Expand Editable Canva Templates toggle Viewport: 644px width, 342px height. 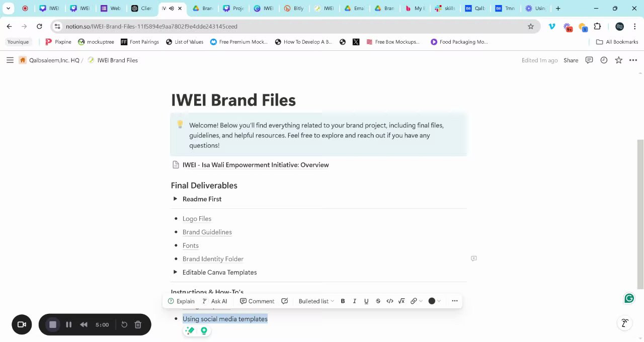pyautogui.click(x=175, y=272)
